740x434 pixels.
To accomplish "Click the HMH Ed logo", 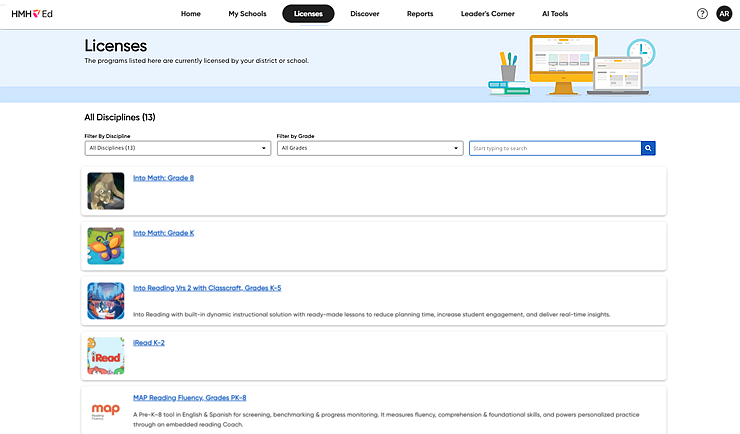I will (32, 14).
